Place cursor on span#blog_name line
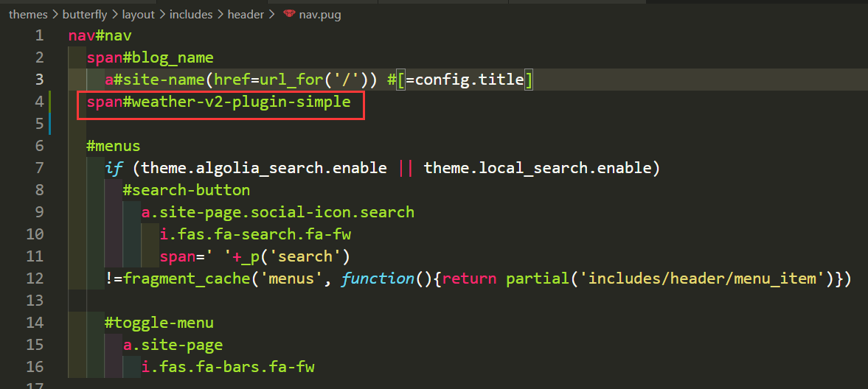This screenshot has height=389, width=868. point(150,58)
